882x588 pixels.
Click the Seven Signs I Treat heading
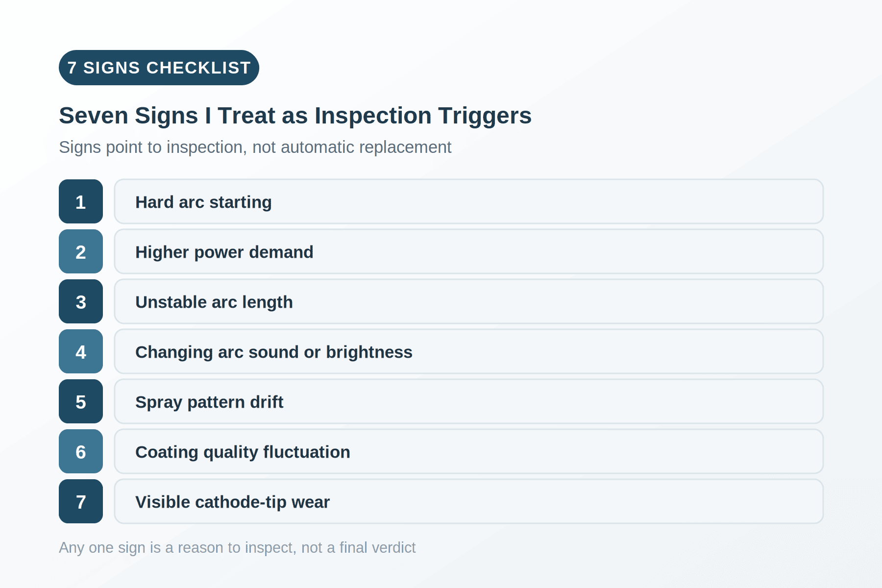click(295, 116)
